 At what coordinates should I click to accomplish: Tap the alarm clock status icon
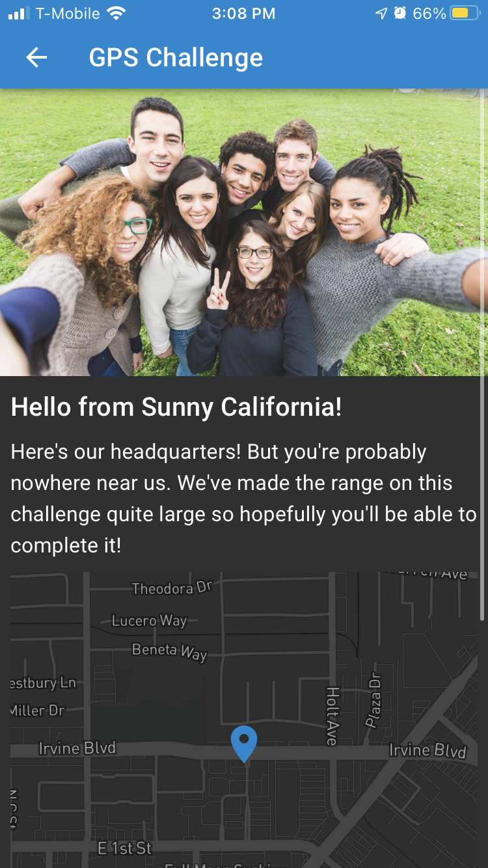400,13
